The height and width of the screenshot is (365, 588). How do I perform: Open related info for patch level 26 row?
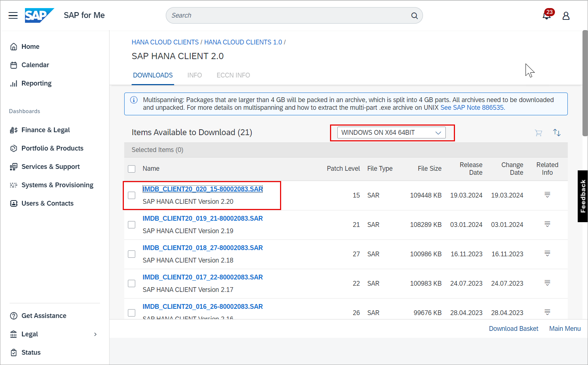pyautogui.click(x=547, y=312)
